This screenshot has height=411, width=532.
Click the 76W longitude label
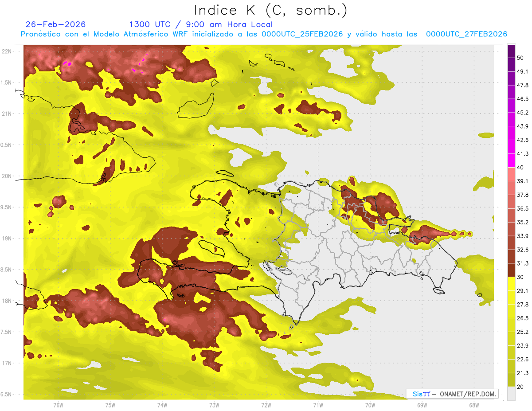coord(58,405)
